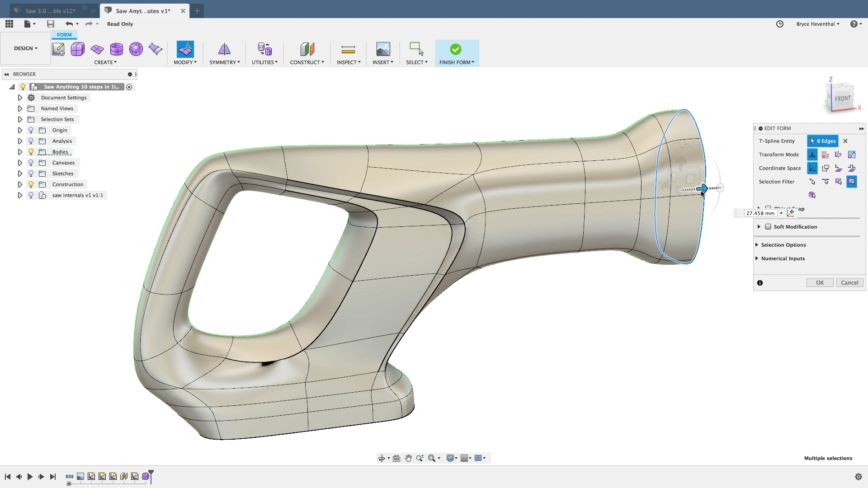The height and width of the screenshot is (488, 868).
Task: Click the Utilities convert icon
Action: click(264, 49)
